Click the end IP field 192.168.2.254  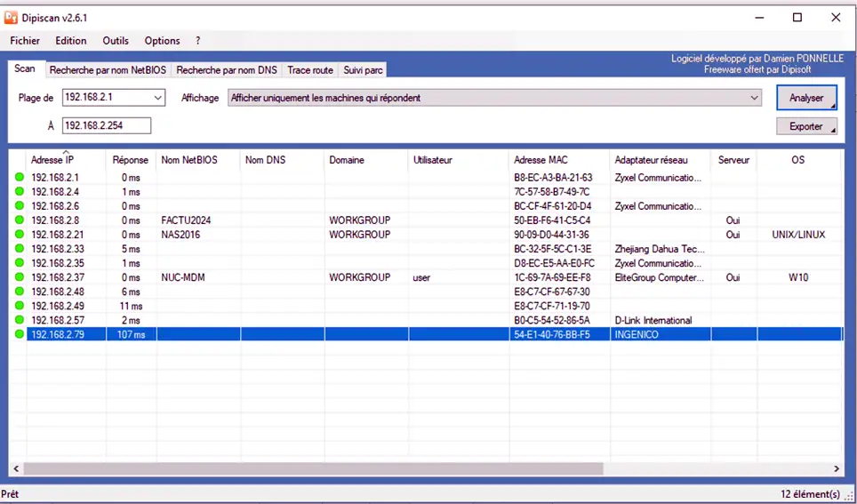pos(107,125)
